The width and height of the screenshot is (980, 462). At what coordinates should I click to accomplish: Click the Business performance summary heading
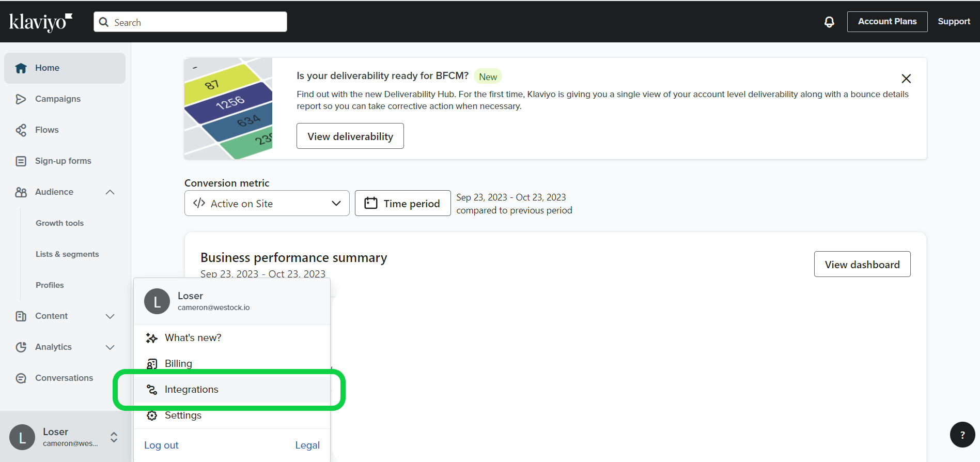pyautogui.click(x=293, y=257)
